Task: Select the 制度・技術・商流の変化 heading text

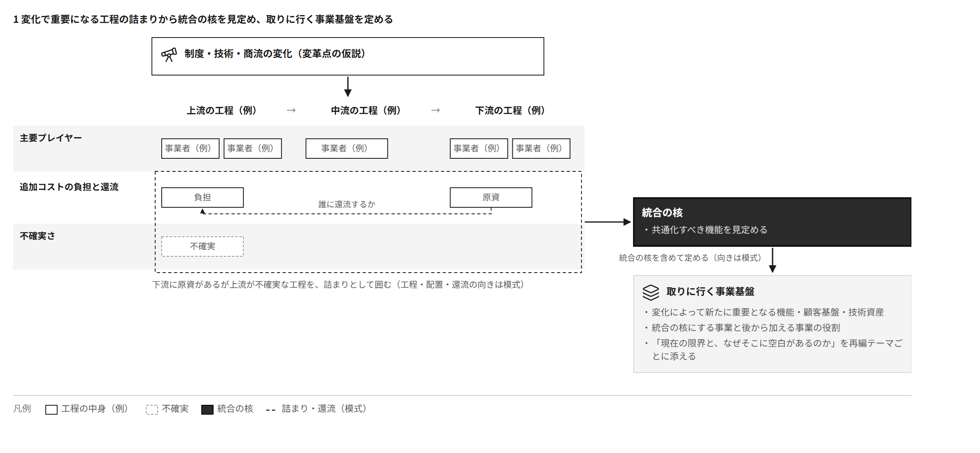Action: coord(275,54)
